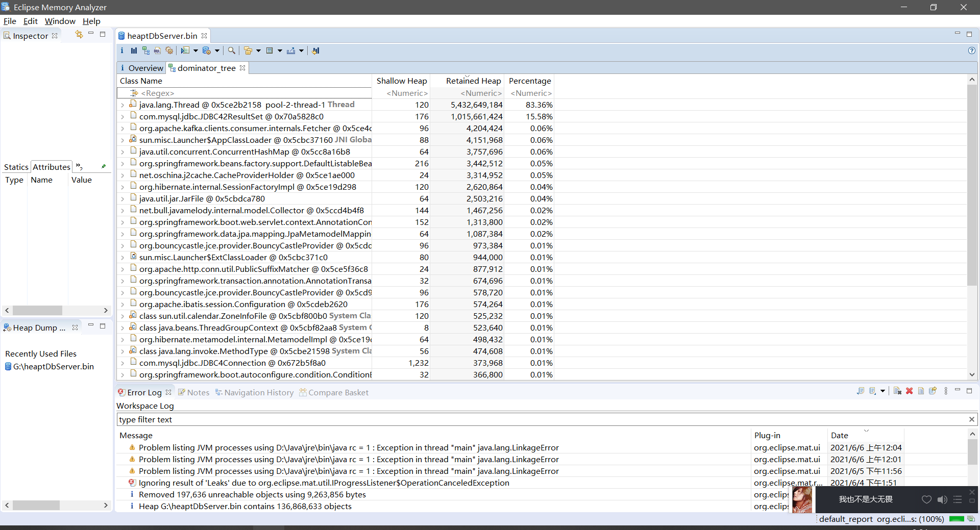Like the song in the music player

coord(926,499)
